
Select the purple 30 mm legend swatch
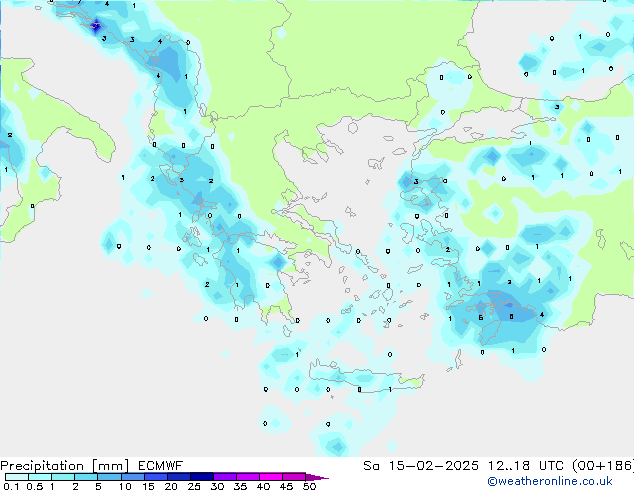click(x=225, y=477)
